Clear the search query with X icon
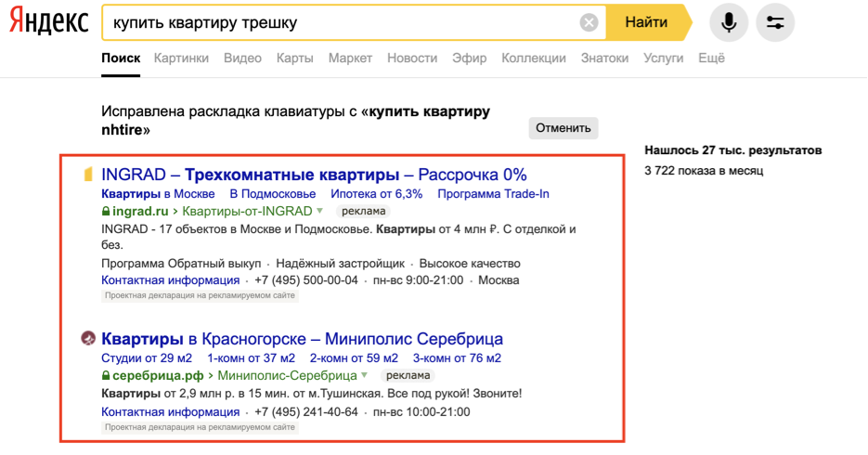868x455 pixels. (x=589, y=22)
